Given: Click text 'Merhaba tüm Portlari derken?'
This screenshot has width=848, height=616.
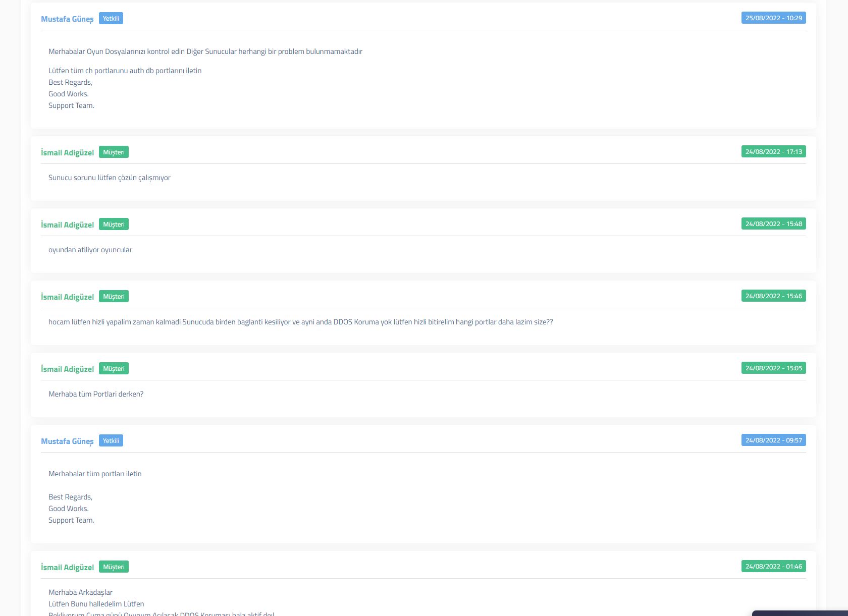Looking at the screenshot, I should point(96,394).
